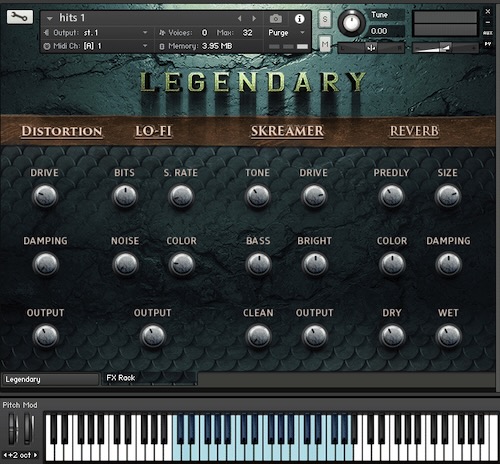Open the Purge dropdown menu
This screenshot has height=464, width=500.
[x=287, y=33]
